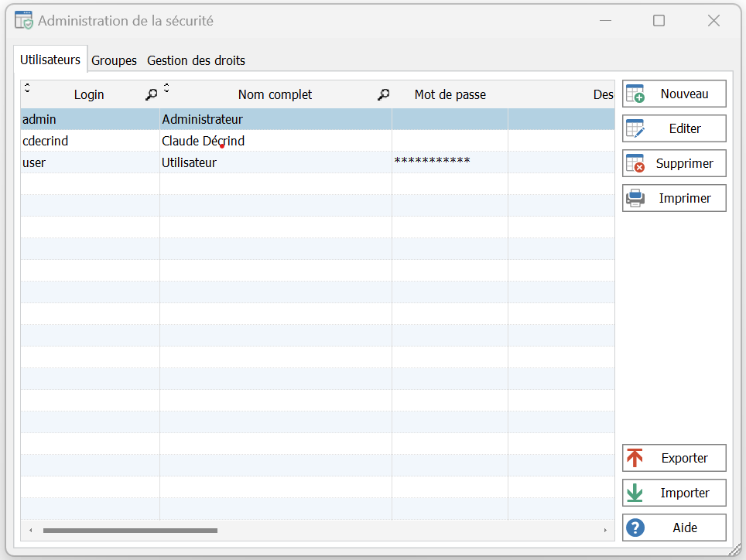Click the green down-arrow Importer icon

pos(635,493)
